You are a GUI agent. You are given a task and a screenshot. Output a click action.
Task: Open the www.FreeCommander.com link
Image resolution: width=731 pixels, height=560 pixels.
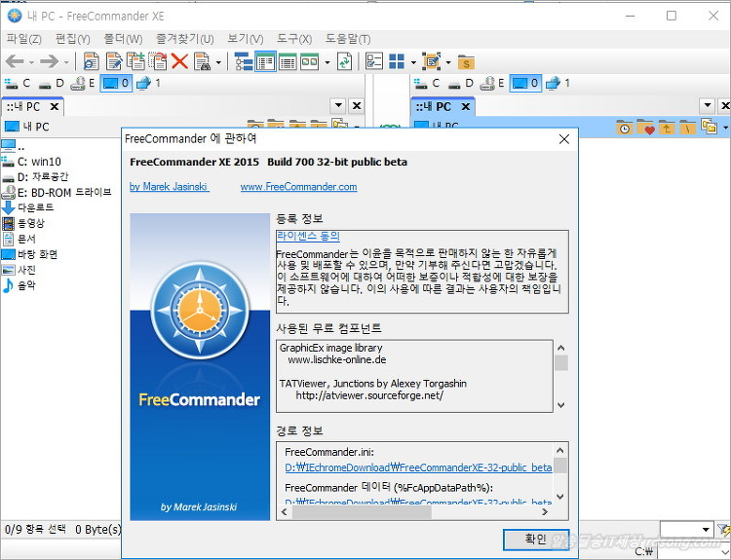click(x=298, y=187)
